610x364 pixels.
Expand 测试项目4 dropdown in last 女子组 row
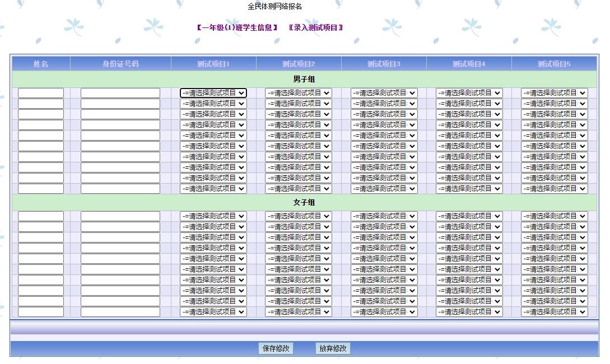coord(469,312)
